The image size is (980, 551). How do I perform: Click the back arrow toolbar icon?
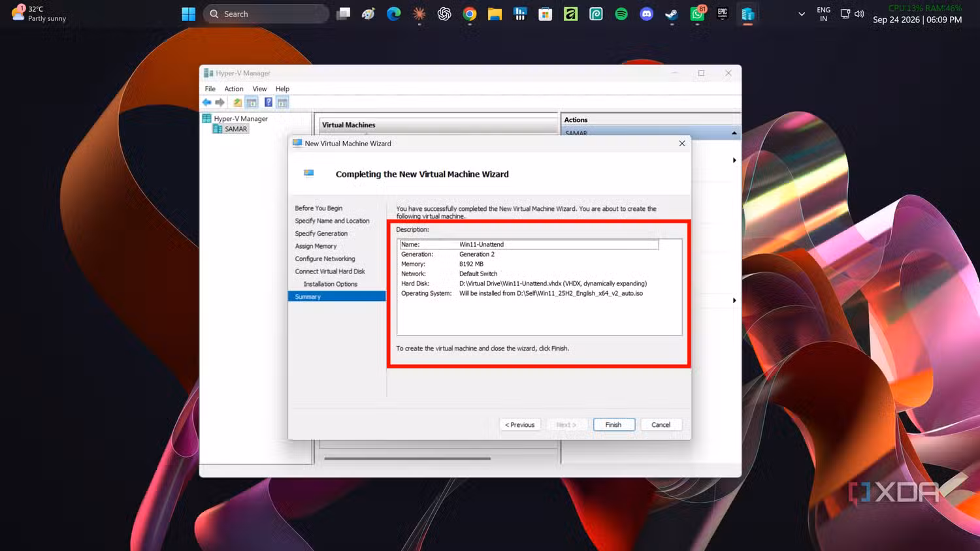click(x=207, y=102)
